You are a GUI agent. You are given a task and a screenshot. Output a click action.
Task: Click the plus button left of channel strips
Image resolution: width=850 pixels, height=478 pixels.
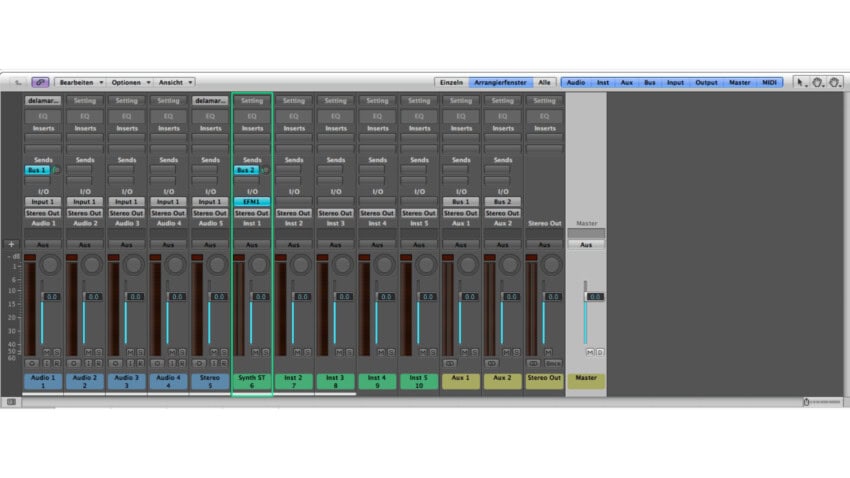click(11, 244)
